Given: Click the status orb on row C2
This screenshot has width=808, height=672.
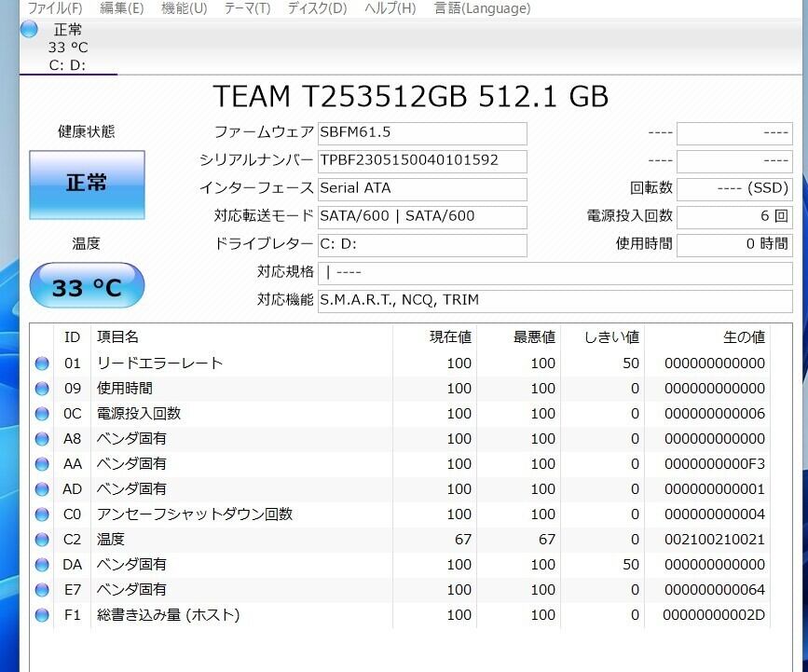Looking at the screenshot, I should pos(42,540).
